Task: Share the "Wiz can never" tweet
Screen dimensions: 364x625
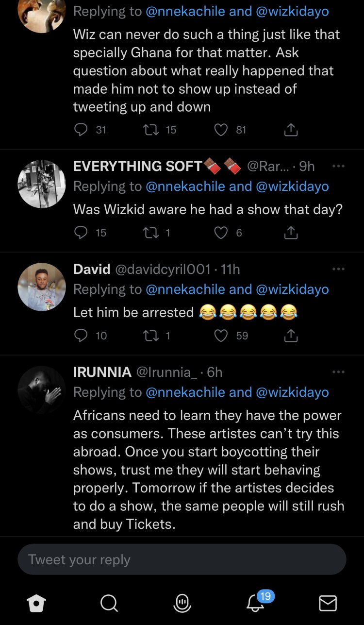Action: pyautogui.click(x=291, y=130)
